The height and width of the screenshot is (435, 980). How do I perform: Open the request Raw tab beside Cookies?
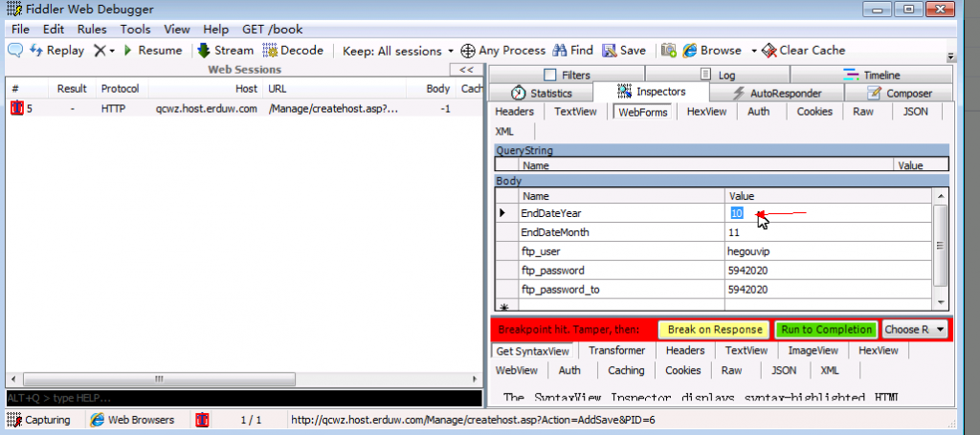(861, 112)
